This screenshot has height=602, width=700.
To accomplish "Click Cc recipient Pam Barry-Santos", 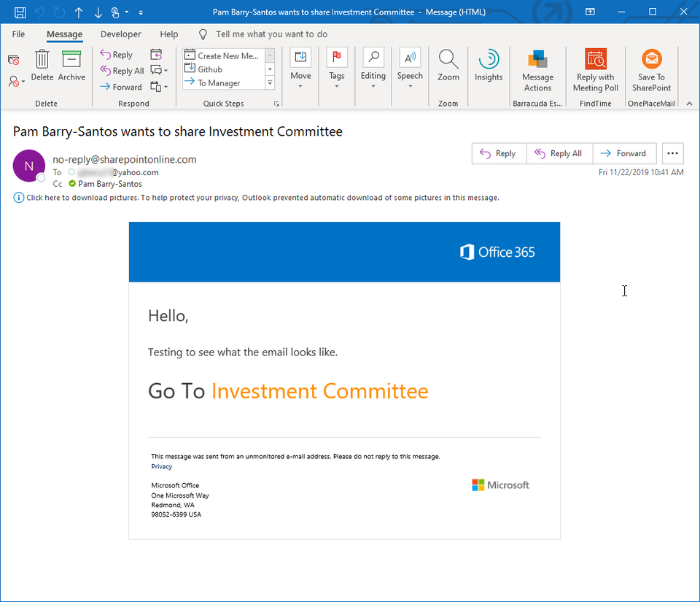I will [110, 184].
